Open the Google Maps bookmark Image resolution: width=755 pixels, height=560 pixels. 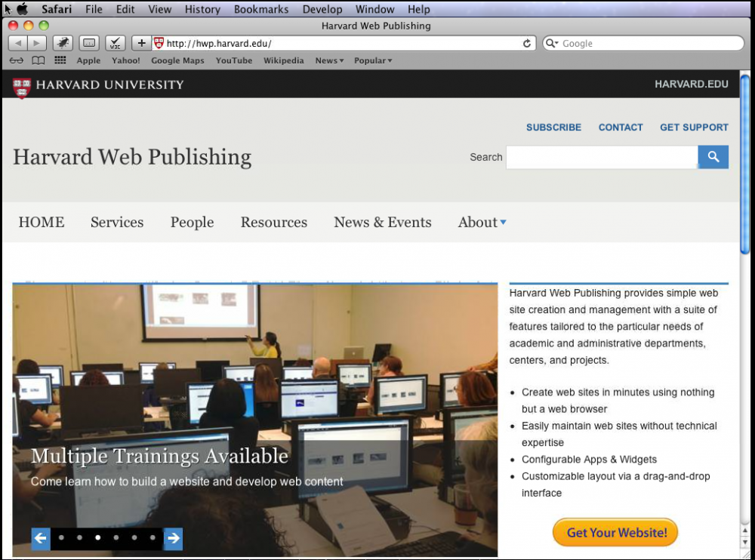177,60
